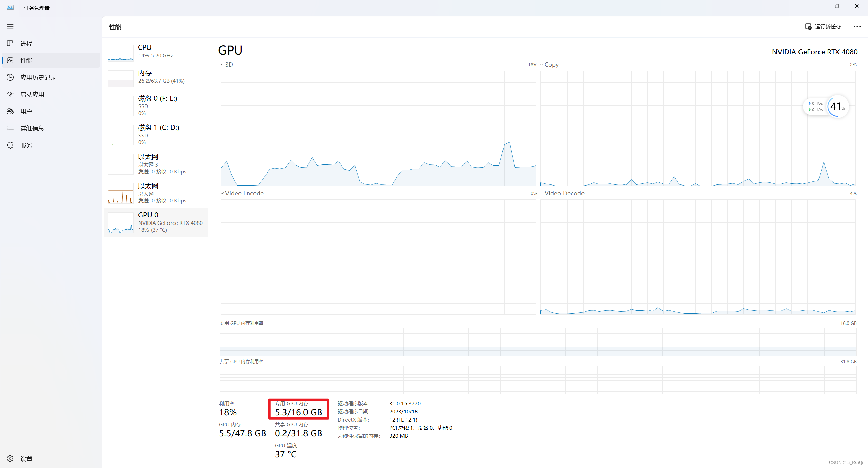Click the floating 41% memory widget
Viewport: 868px width, 468px height.
click(x=837, y=106)
